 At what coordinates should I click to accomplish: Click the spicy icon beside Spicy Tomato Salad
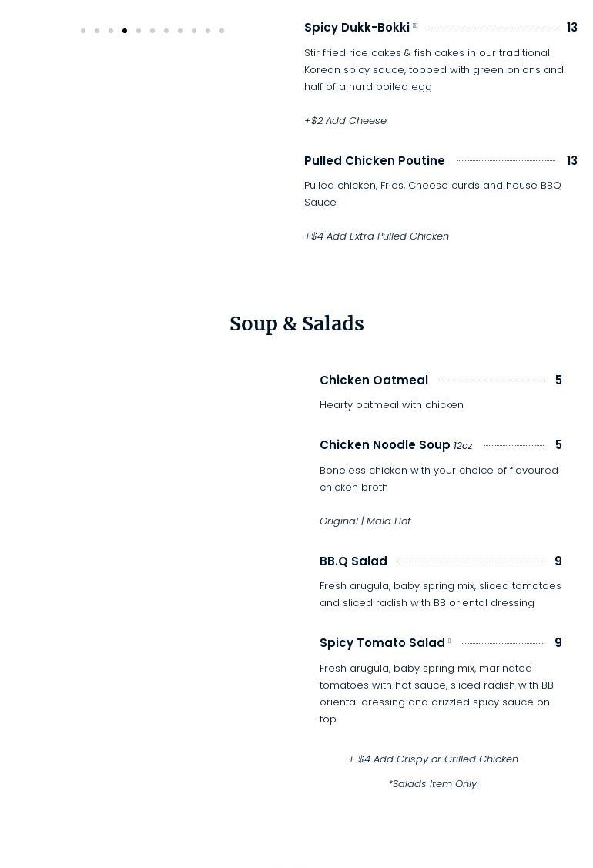click(449, 642)
